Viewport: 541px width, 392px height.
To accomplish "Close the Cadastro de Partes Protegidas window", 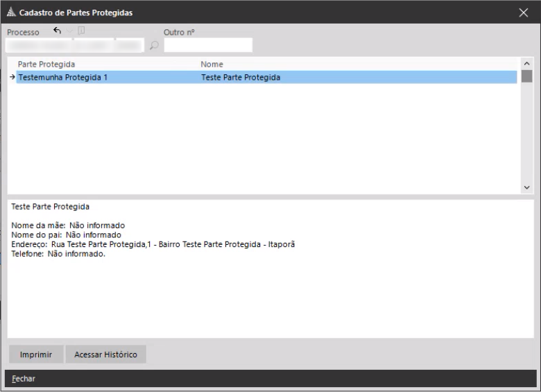I will pyautogui.click(x=524, y=12).
